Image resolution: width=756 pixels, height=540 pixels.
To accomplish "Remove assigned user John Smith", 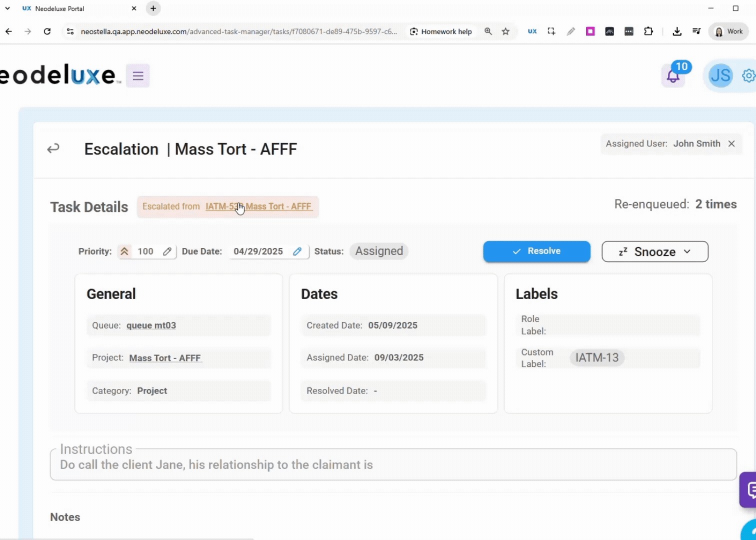I will pos(731,144).
